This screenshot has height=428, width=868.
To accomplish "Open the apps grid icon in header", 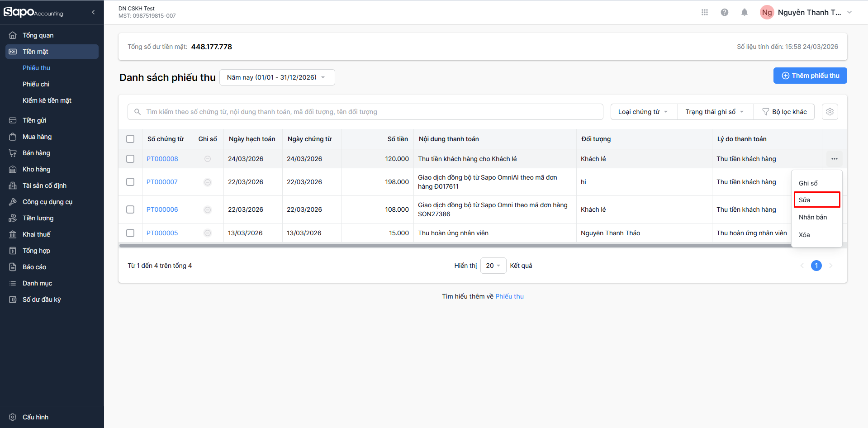I will [704, 12].
